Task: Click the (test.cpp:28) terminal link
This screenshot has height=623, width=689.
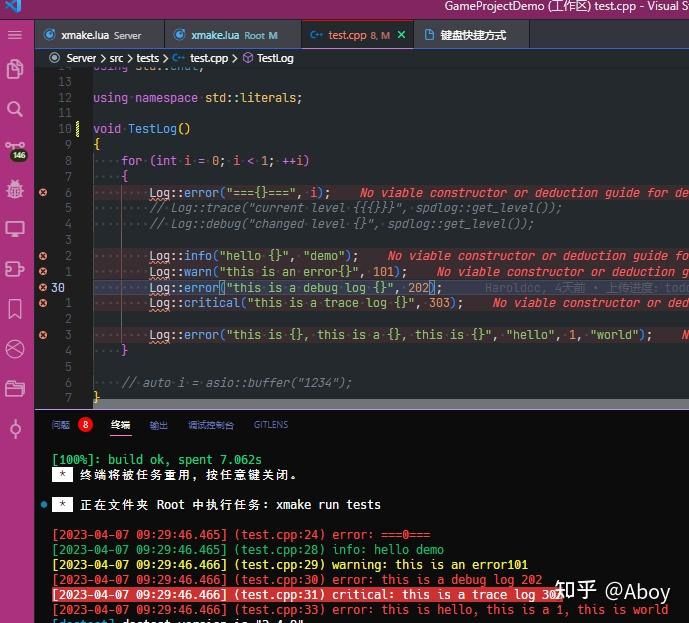Action: pyautogui.click(x=279, y=550)
